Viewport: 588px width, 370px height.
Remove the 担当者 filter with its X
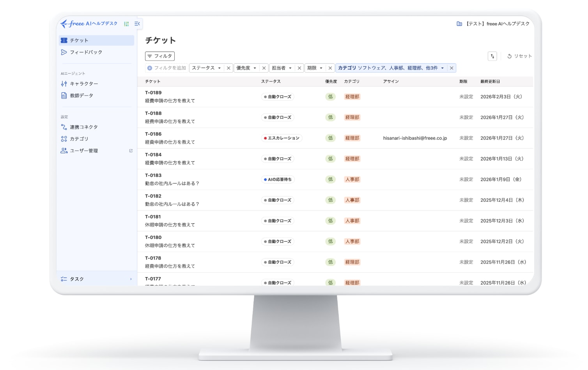pyautogui.click(x=299, y=68)
